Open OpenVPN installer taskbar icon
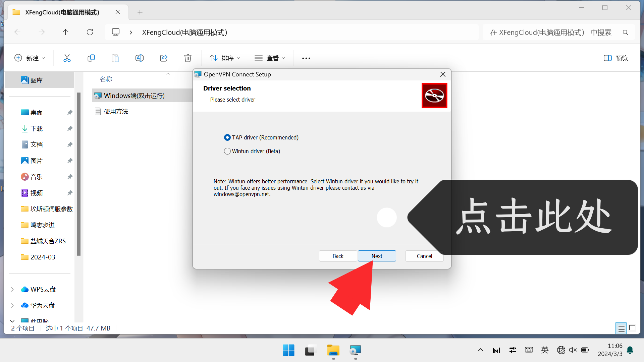 (x=355, y=350)
